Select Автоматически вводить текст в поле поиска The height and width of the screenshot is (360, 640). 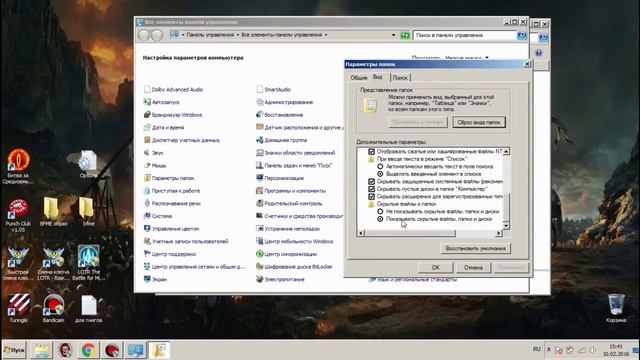(380, 167)
